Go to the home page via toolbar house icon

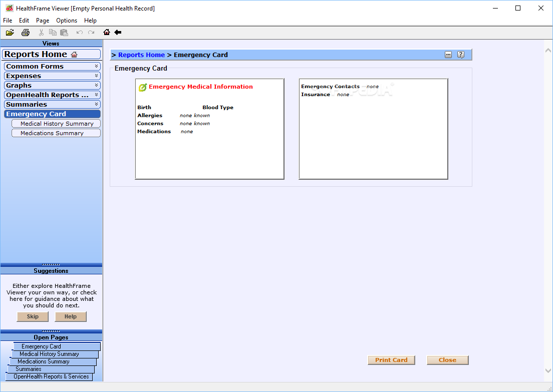(107, 32)
